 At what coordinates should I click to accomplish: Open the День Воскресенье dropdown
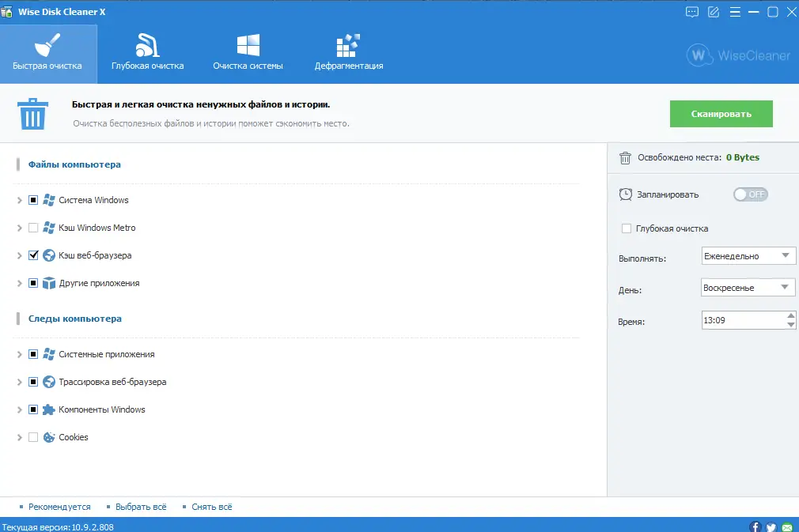pyautogui.click(x=748, y=288)
